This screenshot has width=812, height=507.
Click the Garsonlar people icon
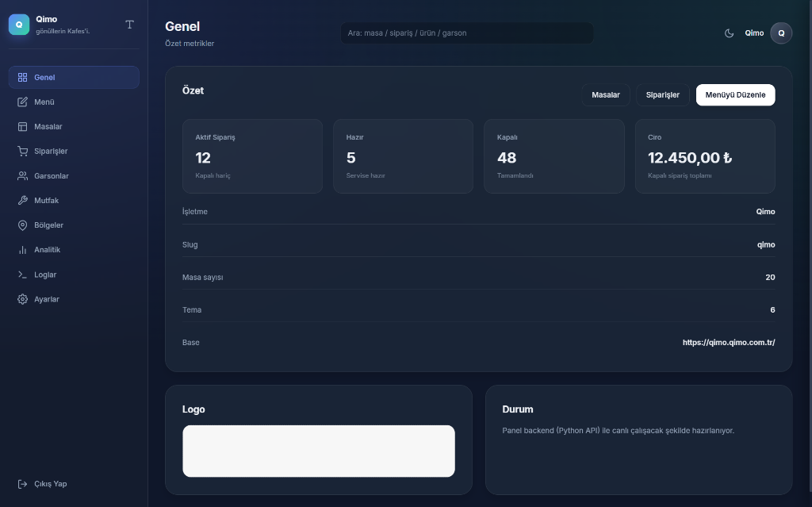pyautogui.click(x=22, y=176)
